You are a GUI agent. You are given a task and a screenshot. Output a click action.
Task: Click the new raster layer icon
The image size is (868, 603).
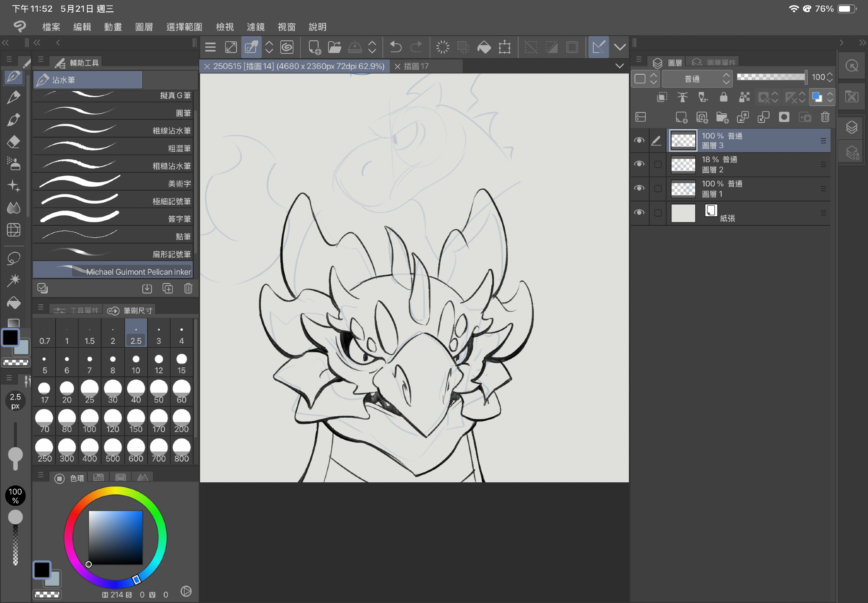681,117
